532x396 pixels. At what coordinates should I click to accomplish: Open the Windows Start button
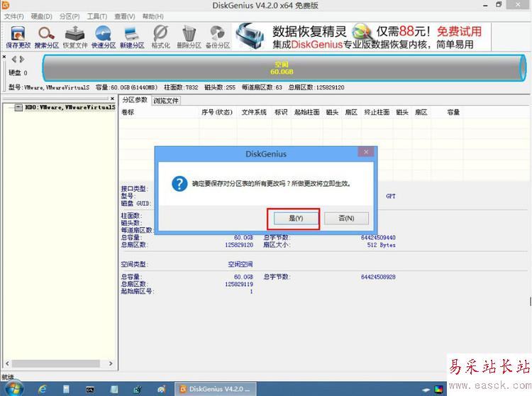(14, 389)
